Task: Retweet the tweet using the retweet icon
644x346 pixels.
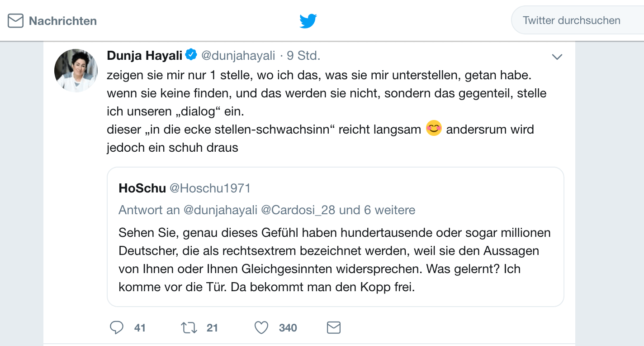Action: tap(189, 327)
